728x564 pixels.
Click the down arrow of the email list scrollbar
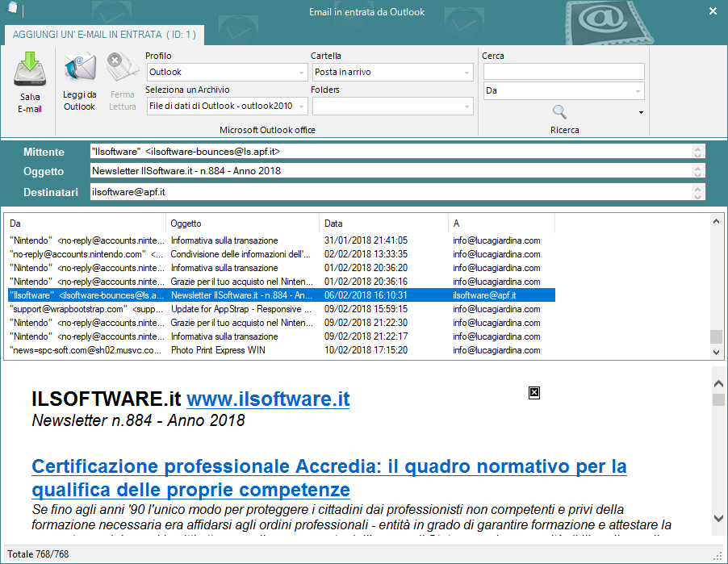717,353
